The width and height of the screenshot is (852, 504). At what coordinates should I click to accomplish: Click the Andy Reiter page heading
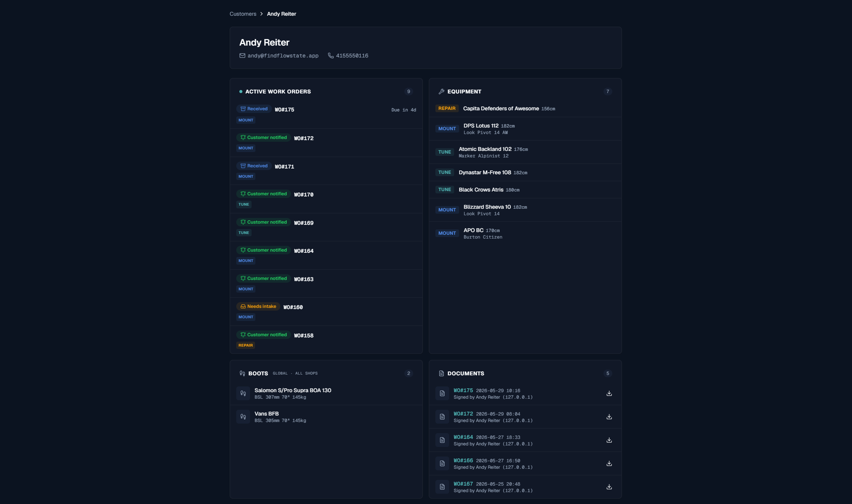264,43
